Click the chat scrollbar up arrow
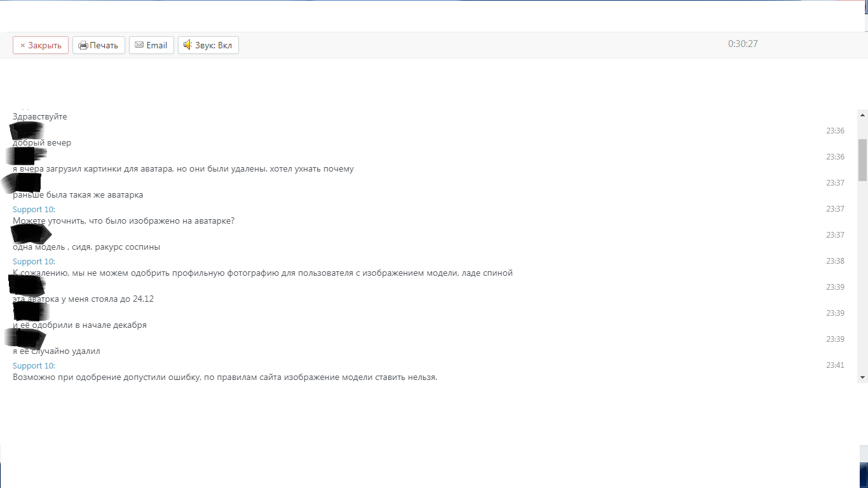The height and width of the screenshot is (488, 868). [862, 115]
